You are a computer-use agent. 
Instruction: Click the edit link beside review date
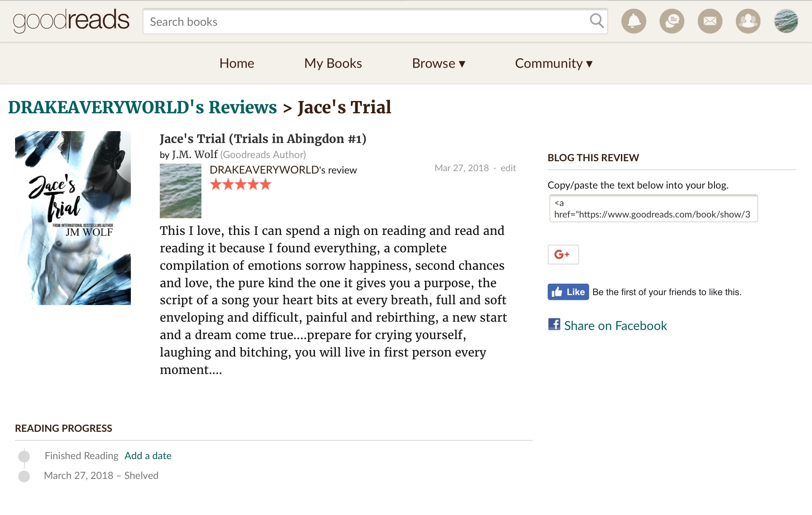pos(508,168)
